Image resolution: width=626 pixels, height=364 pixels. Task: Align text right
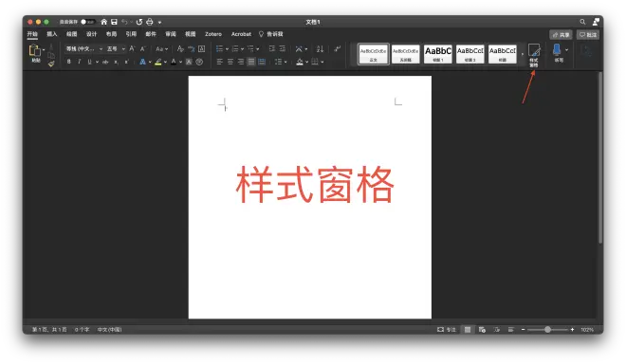click(x=241, y=62)
